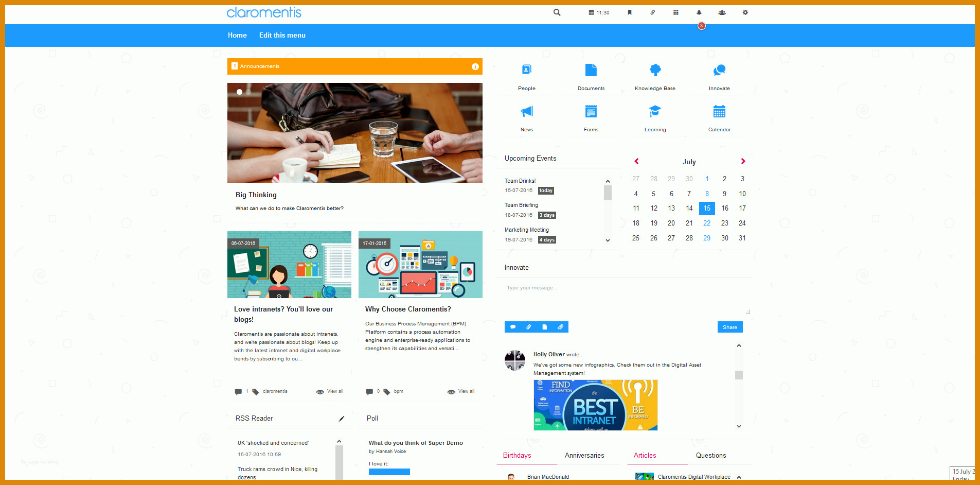This screenshot has width=980, height=485.
Task: Open the Why Choose Claromentis thumbnail
Action: tap(420, 265)
